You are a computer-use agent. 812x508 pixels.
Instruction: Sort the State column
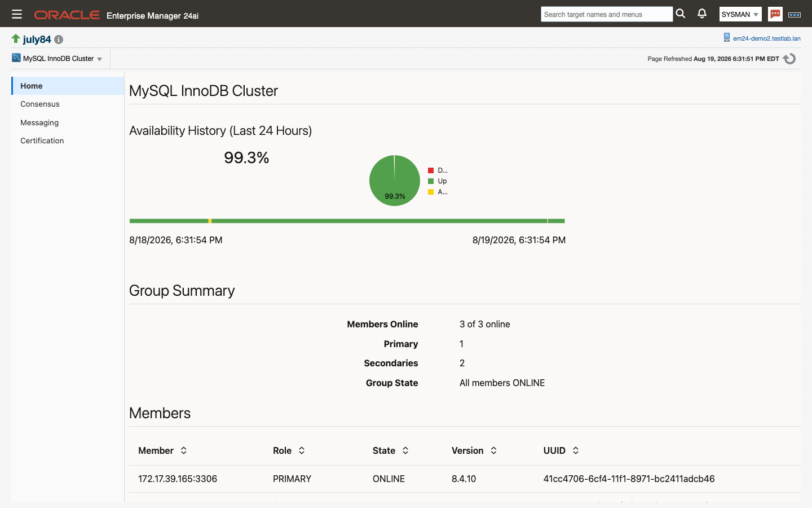tap(405, 450)
